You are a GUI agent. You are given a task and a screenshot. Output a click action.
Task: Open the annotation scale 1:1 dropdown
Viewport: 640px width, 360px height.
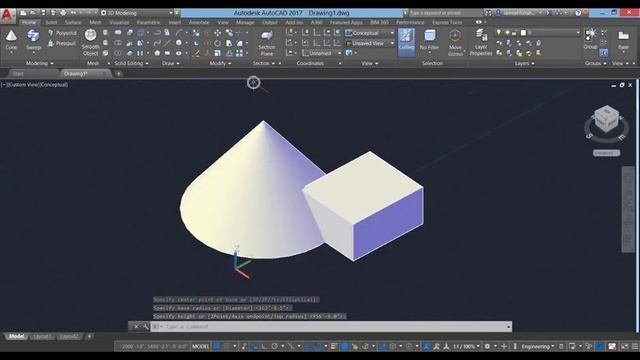pos(466,347)
